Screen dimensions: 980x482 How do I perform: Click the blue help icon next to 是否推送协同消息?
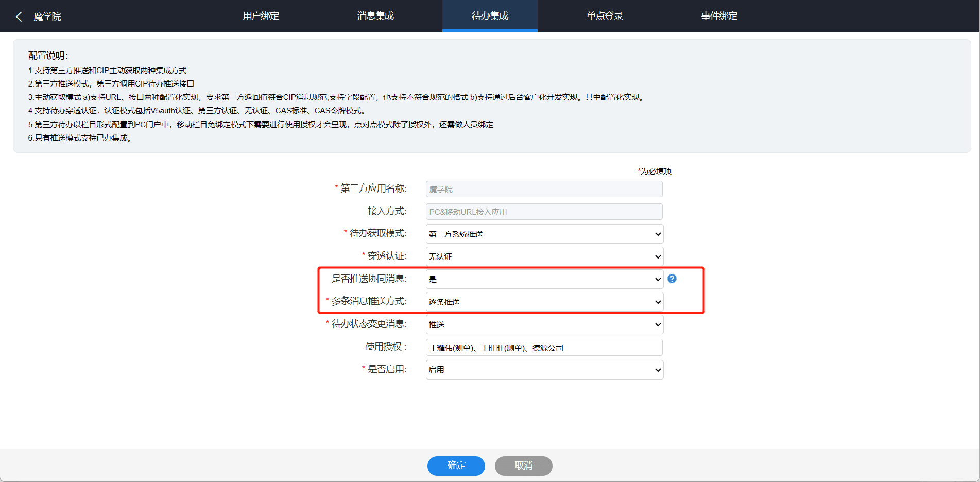672,279
